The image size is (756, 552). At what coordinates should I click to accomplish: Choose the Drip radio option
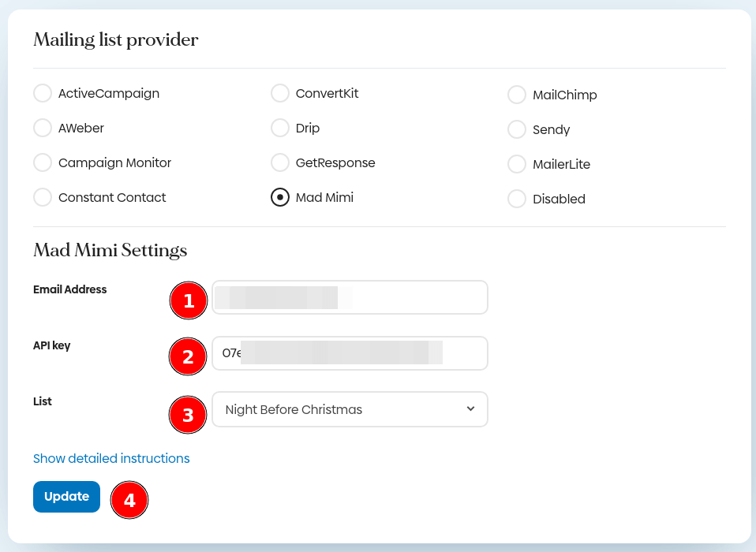[x=279, y=128]
